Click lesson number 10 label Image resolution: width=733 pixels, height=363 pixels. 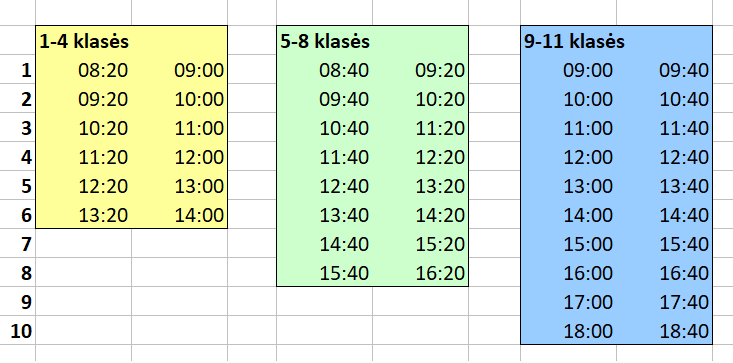click(x=21, y=331)
